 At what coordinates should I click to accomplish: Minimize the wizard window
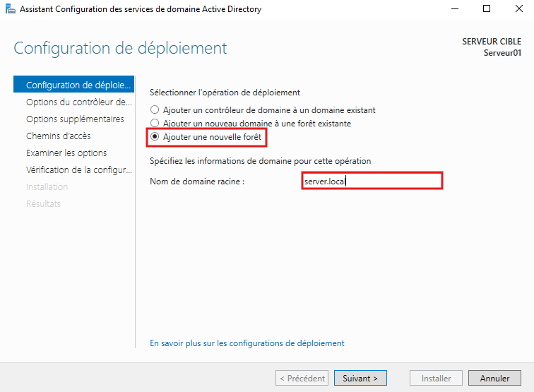453,9
